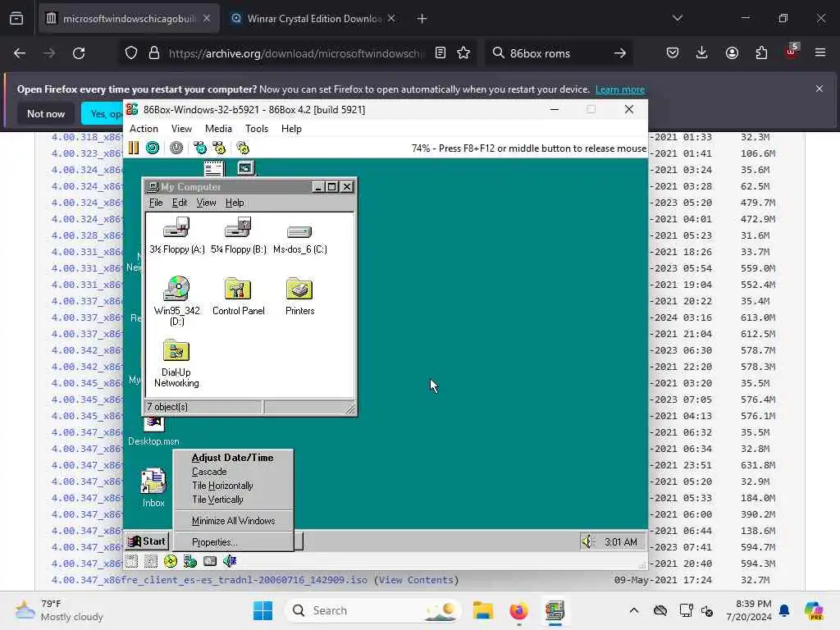Click second floppy drive status icon

151,561
